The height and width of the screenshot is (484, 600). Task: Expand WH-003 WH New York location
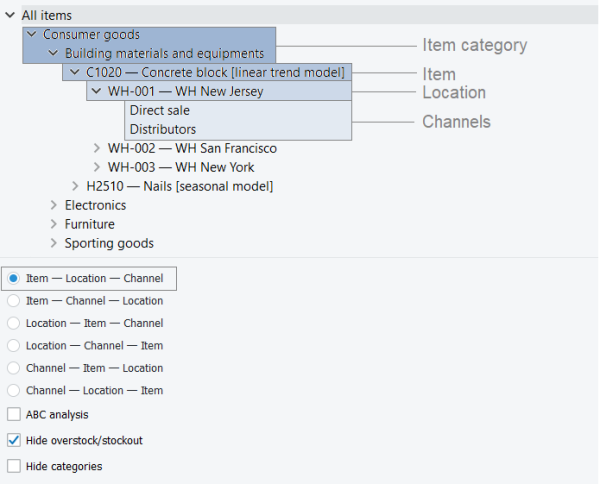[96, 168]
